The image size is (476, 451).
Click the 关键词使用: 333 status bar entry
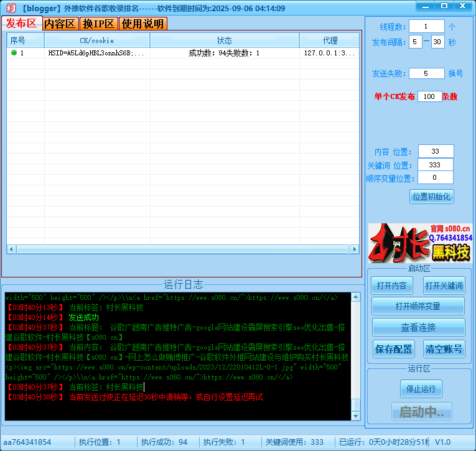294,442
